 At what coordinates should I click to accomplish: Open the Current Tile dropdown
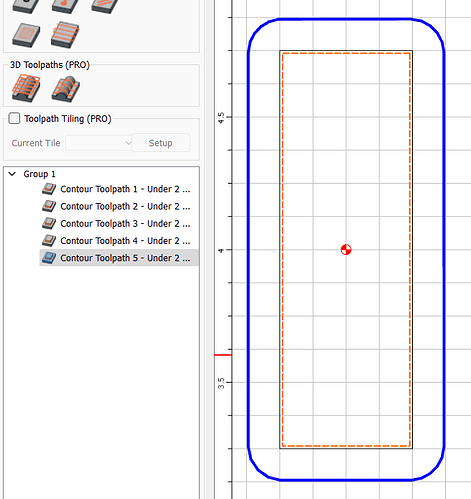tap(99, 143)
